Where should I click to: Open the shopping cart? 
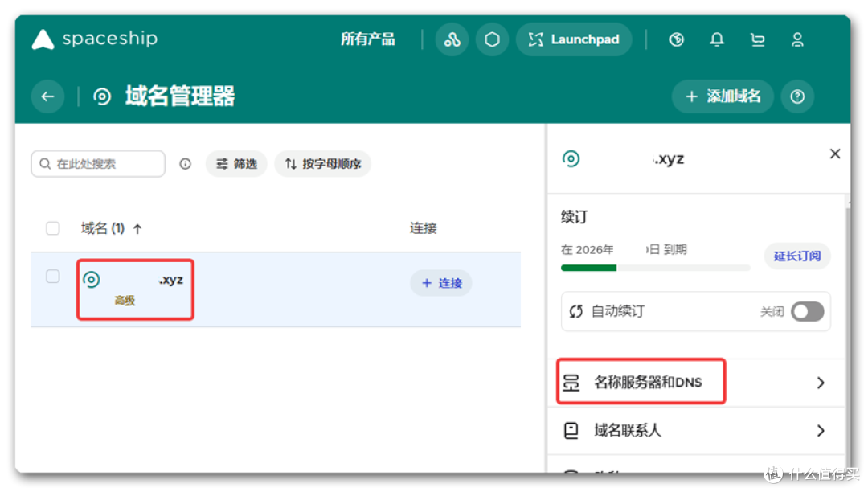click(x=757, y=39)
